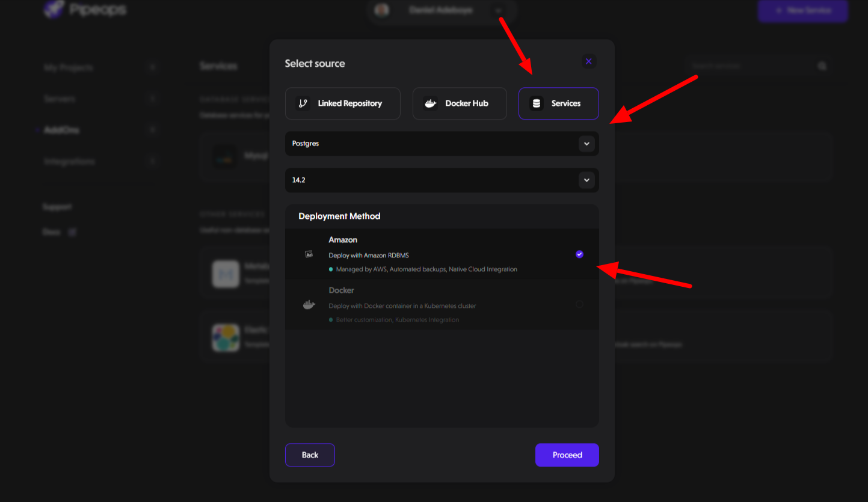Image resolution: width=868 pixels, height=502 pixels.
Task: Click the user avatar in top bar
Action: [381, 10]
